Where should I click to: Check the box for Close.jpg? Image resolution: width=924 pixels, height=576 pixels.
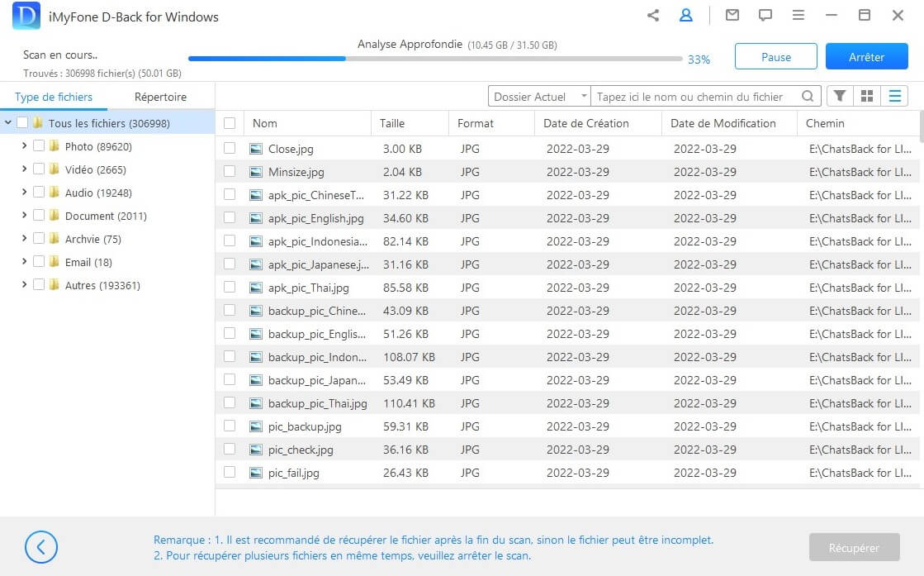click(230, 149)
